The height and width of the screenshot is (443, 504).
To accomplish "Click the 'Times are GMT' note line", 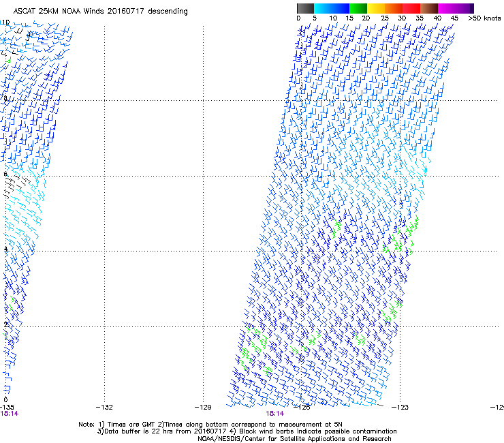I will click(x=210, y=425).
